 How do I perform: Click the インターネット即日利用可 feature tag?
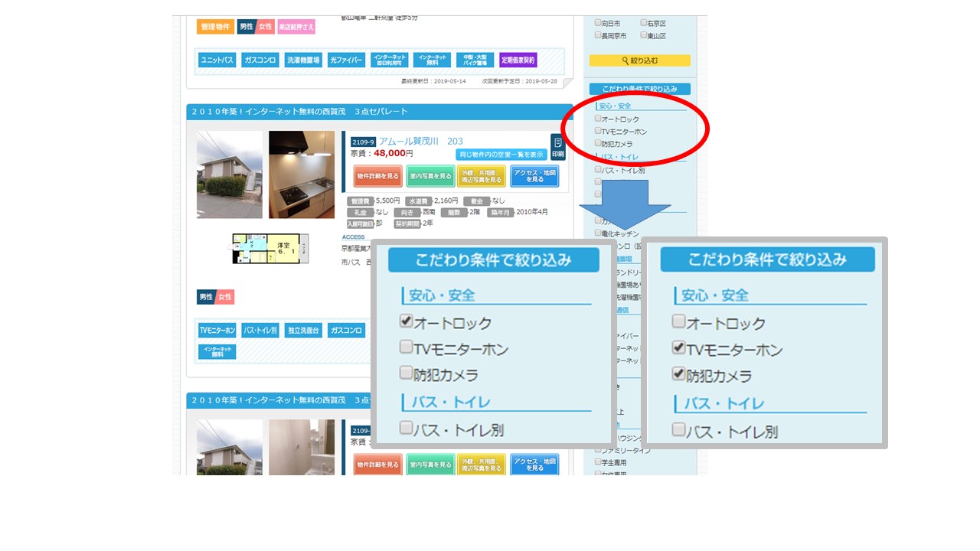[x=390, y=60]
